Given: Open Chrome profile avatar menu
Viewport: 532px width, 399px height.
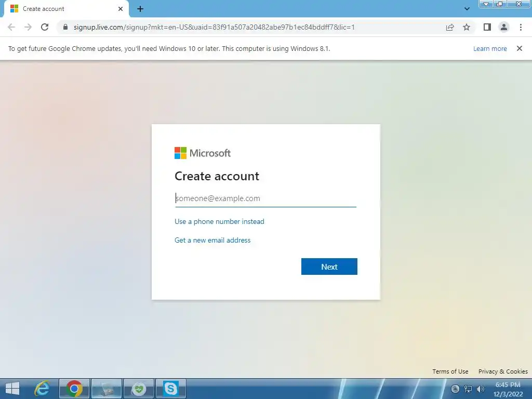Looking at the screenshot, I should click(x=504, y=27).
